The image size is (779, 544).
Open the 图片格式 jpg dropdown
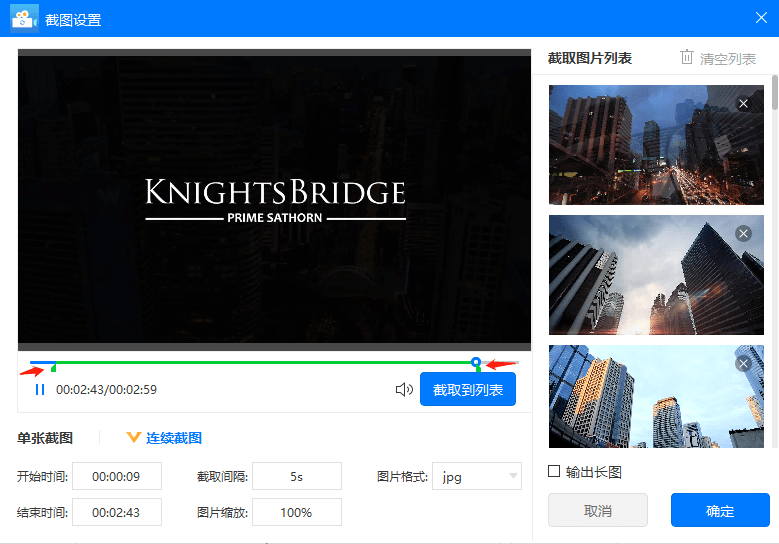(477, 476)
